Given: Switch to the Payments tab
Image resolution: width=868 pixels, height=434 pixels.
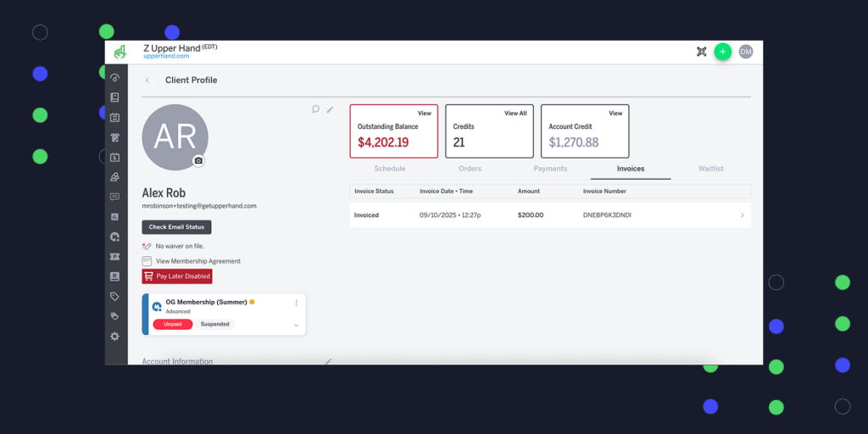Looking at the screenshot, I should tap(550, 169).
